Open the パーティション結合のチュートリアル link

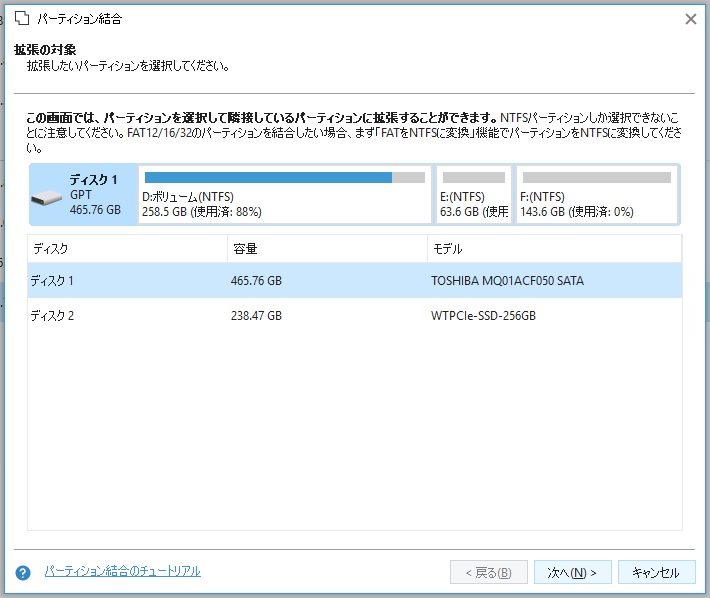[122, 571]
